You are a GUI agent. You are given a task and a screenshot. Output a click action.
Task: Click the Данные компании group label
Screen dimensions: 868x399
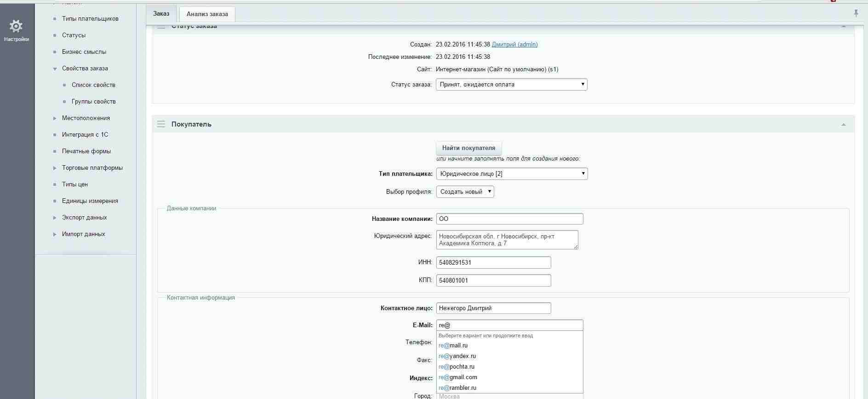(x=191, y=208)
